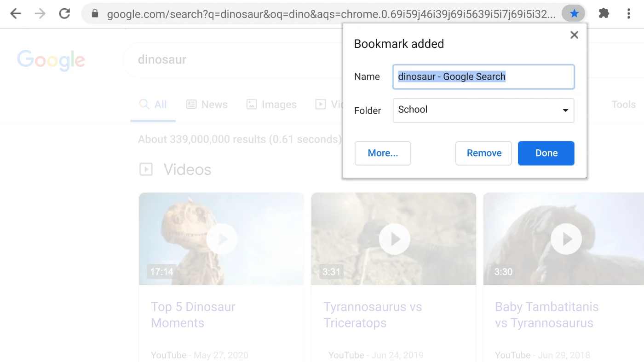The width and height of the screenshot is (644, 362).
Task: Switch to the Images search tab
Action: pyautogui.click(x=271, y=105)
